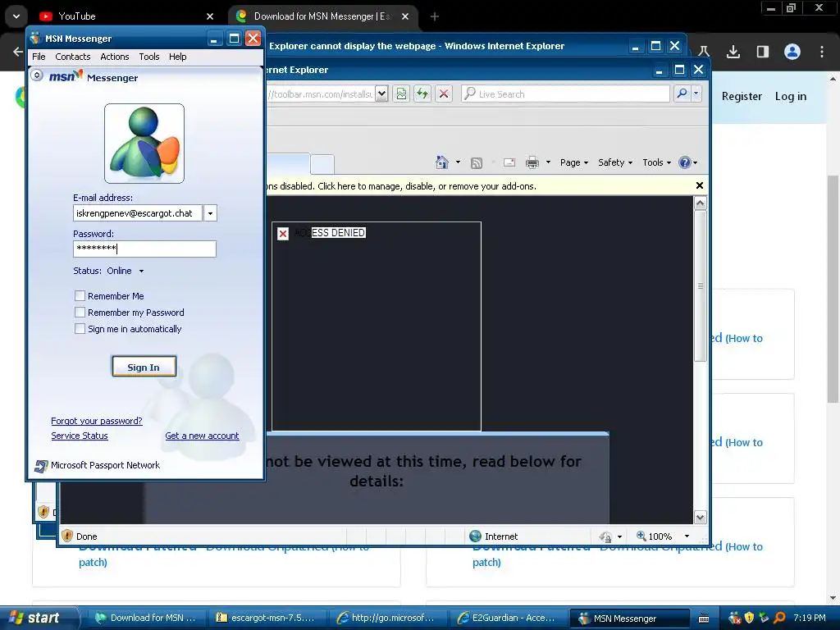The width and height of the screenshot is (840, 630).
Task: Open the File menu in MSN Messenger
Action: (39, 57)
